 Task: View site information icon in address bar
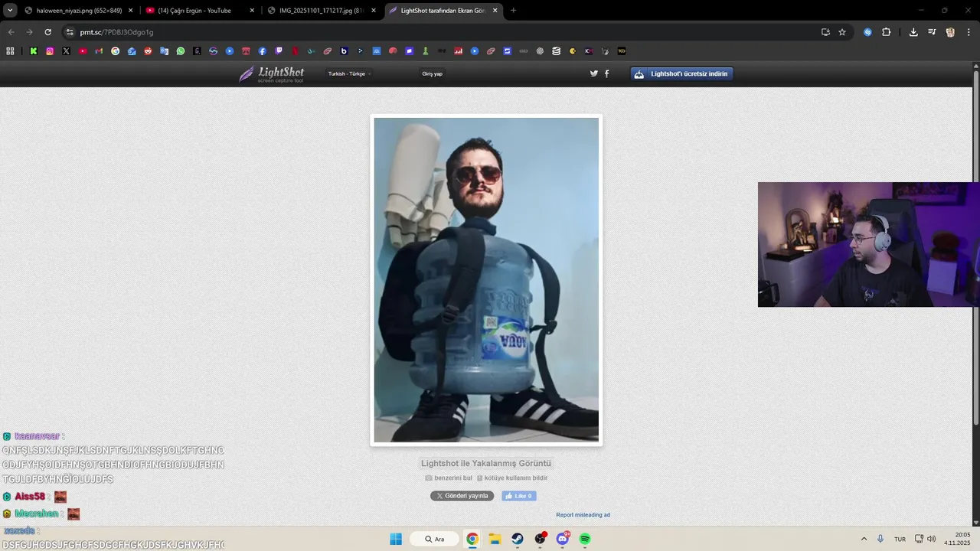pyautogui.click(x=70, y=32)
